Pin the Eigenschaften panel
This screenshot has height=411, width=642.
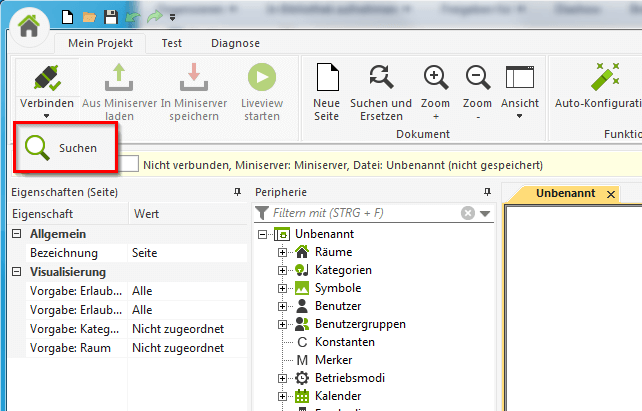(237, 192)
